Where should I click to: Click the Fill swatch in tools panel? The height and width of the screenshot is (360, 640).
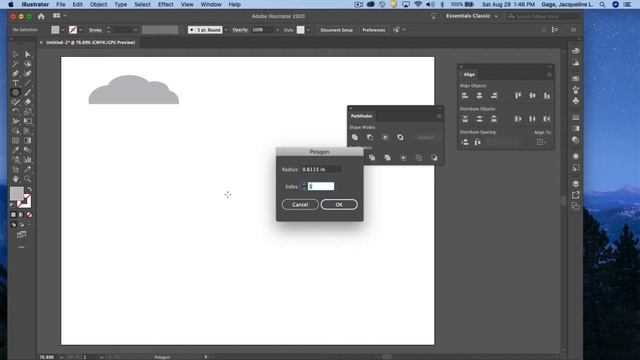[16, 193]
